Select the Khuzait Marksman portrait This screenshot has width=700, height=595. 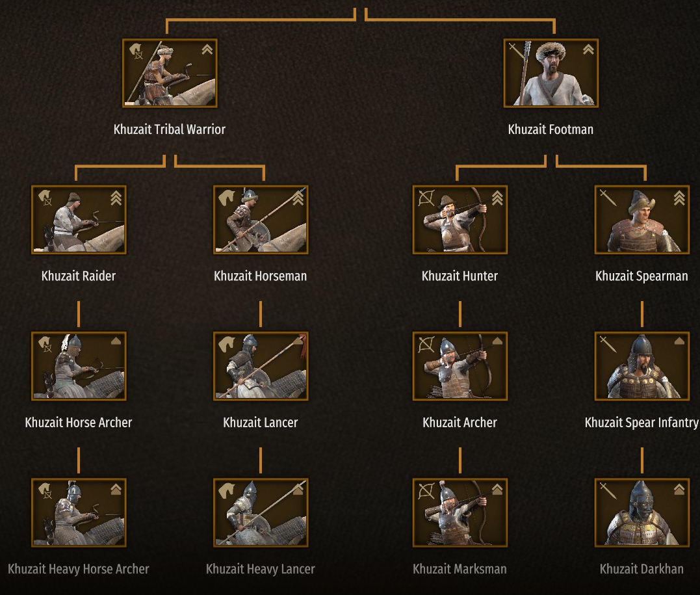coord(460,513)
